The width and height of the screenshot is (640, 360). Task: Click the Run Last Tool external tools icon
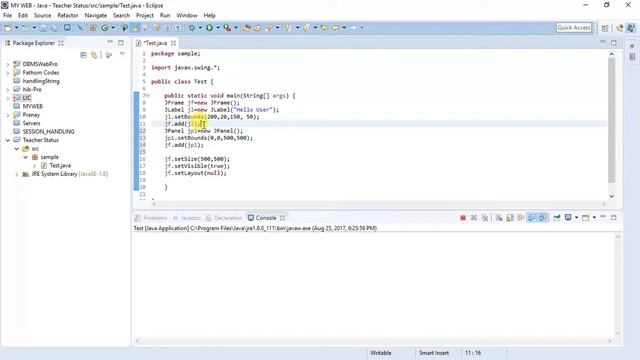point(227,28)
